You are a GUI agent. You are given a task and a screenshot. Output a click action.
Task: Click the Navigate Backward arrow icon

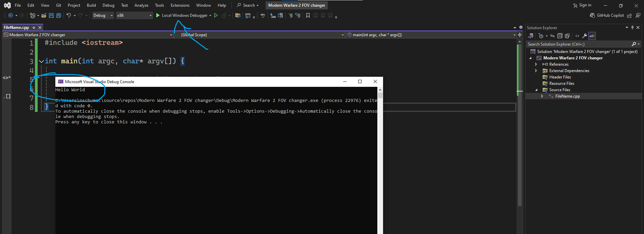click(10, 15)
